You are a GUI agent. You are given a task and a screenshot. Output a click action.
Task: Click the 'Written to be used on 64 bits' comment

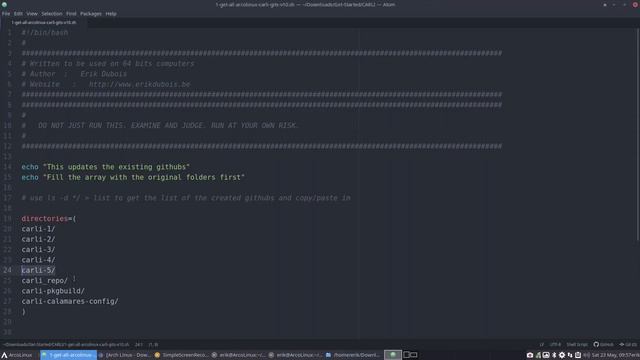pyautogui.click(x=108, y=64)
